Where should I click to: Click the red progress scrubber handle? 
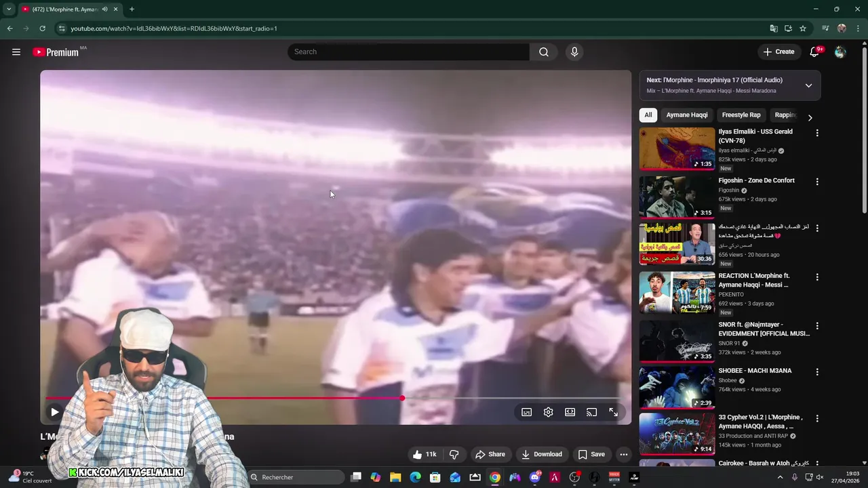402,398
